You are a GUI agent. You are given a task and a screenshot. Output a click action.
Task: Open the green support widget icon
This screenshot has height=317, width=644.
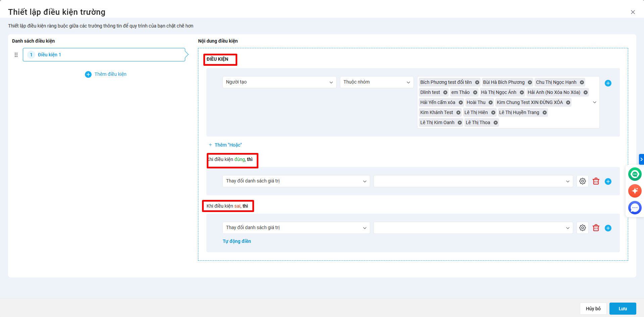(635, 174)
